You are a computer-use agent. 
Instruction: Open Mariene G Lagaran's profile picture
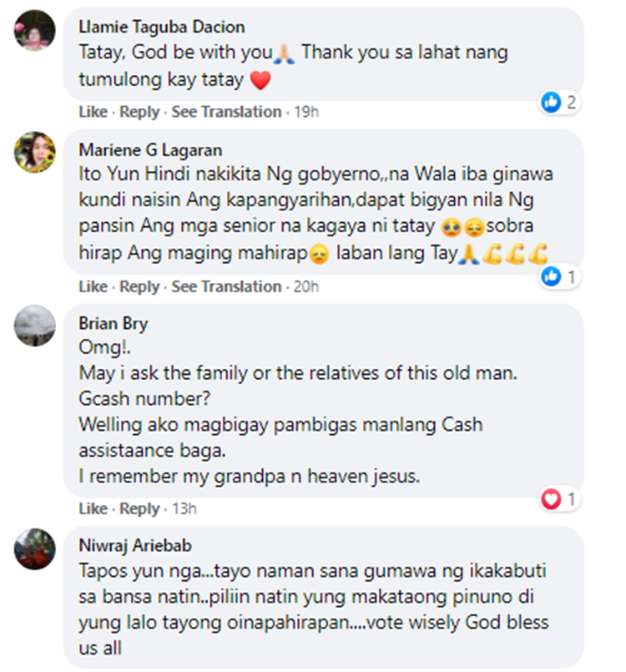click(35, 152)
